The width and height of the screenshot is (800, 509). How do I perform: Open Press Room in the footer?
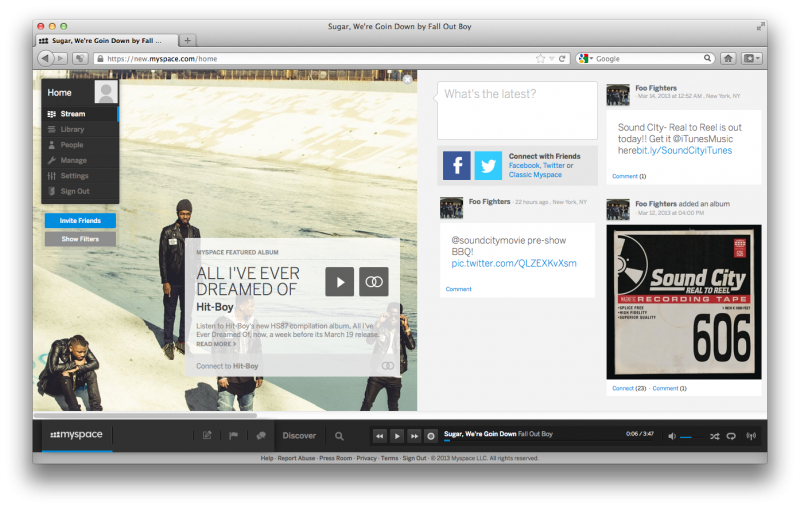(x=336, y=459)
